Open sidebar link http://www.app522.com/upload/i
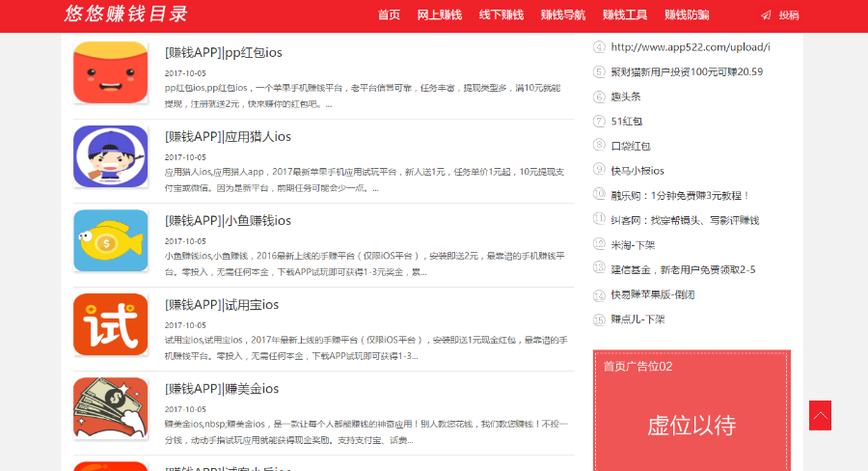 tap(691, 47)
